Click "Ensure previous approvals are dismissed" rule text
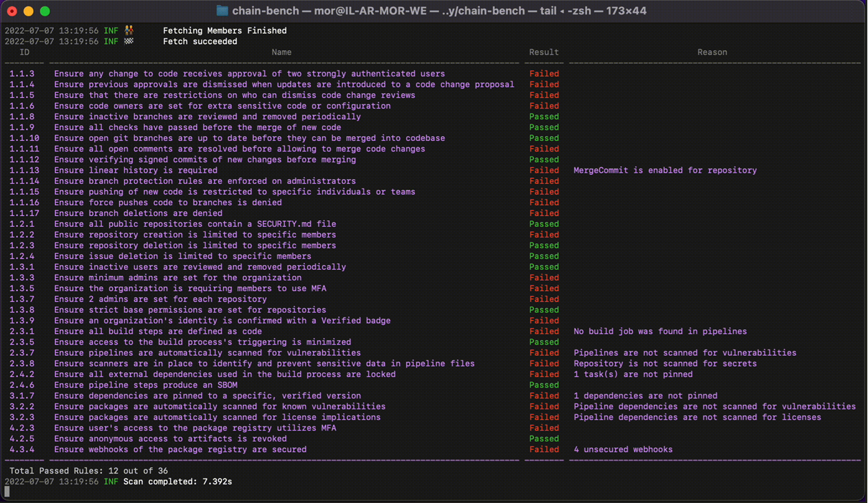 pos(284,85)
